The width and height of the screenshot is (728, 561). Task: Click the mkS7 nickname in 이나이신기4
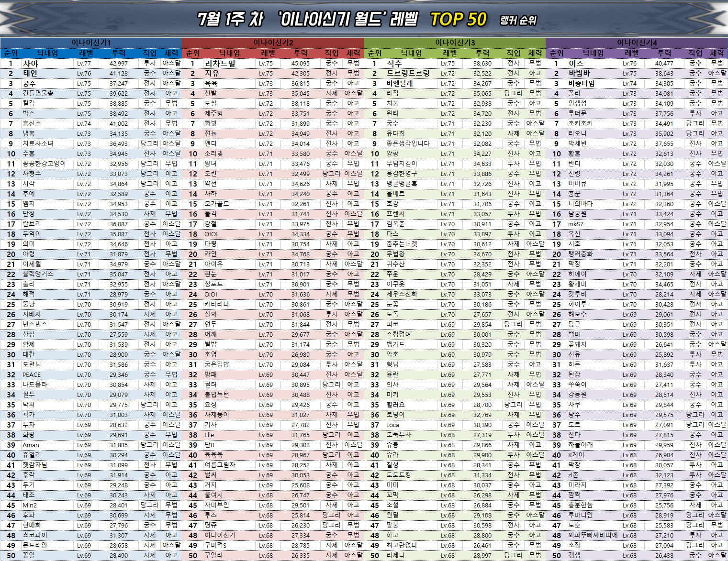click(576, 224)
